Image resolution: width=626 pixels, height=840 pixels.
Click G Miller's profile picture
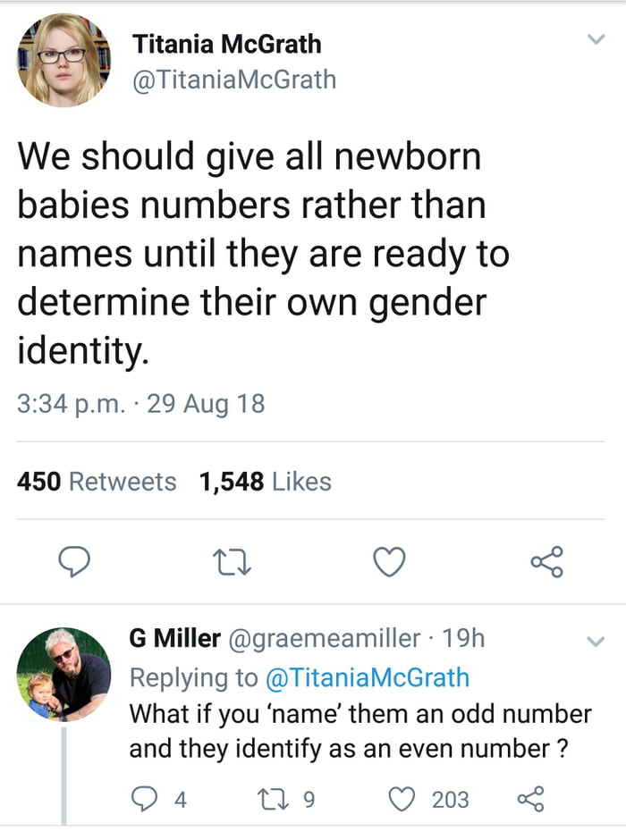click(63, 674)
